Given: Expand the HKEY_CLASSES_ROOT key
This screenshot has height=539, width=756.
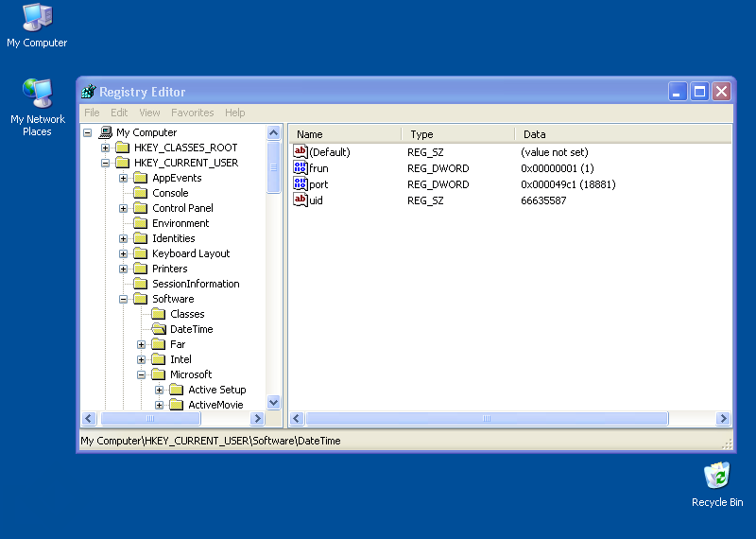Looking at the screenshot, I should (x=105, y=148).
